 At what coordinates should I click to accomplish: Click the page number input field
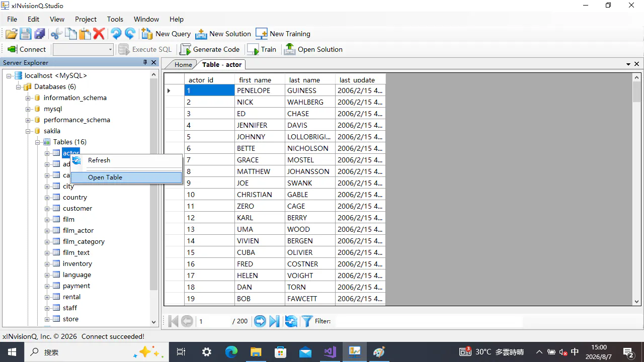click(x=213, y=321)
